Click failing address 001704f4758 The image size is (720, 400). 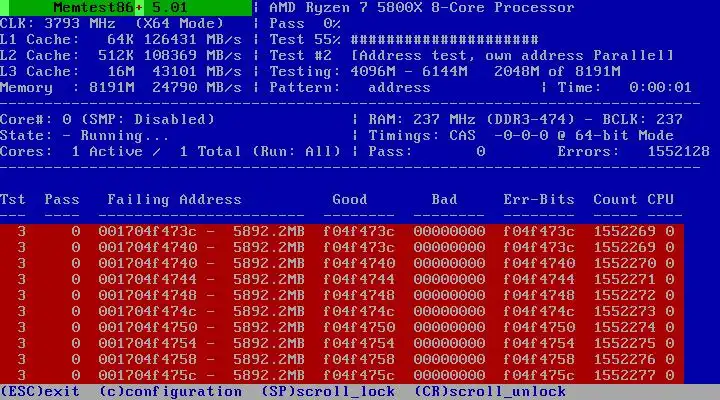[x=147, y=359]
